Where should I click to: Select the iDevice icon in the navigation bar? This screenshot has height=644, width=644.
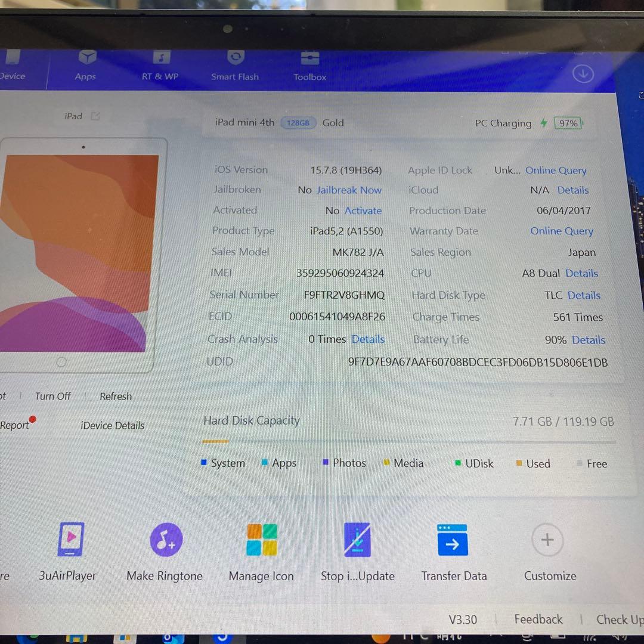[x=12, y=66]
